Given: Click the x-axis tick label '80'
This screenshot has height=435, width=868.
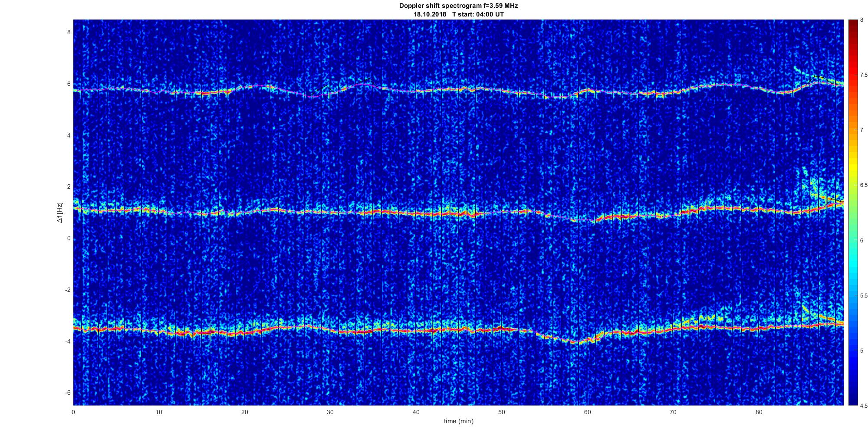Looking at the screenshot, I should click(759, 412).
